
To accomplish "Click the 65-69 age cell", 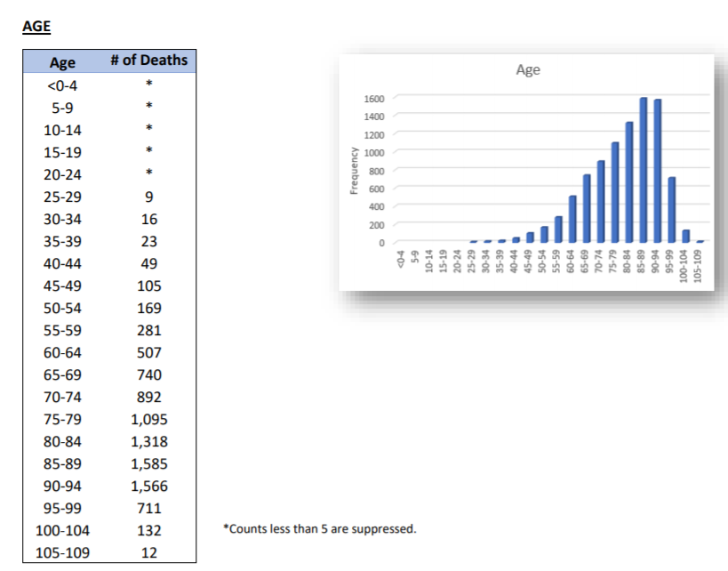I will point(62,375).
